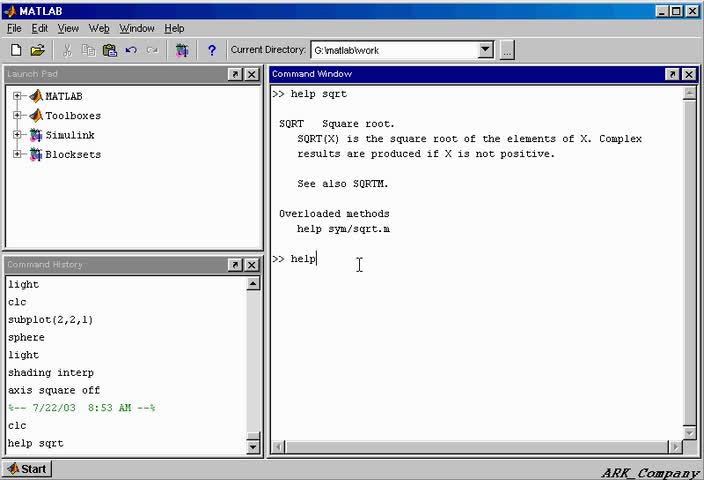
Task: Maximize the MATLAB window
Action: click(677, 11)
